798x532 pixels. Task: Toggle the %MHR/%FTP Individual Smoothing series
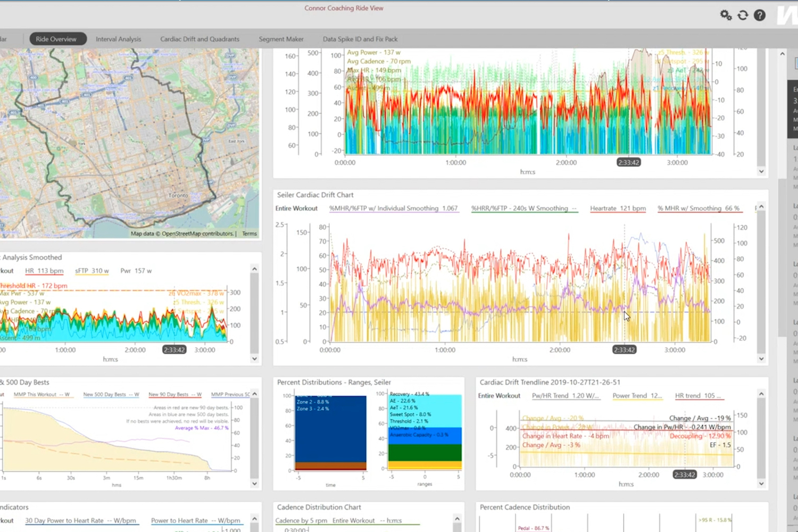click(x=394, y=208)
